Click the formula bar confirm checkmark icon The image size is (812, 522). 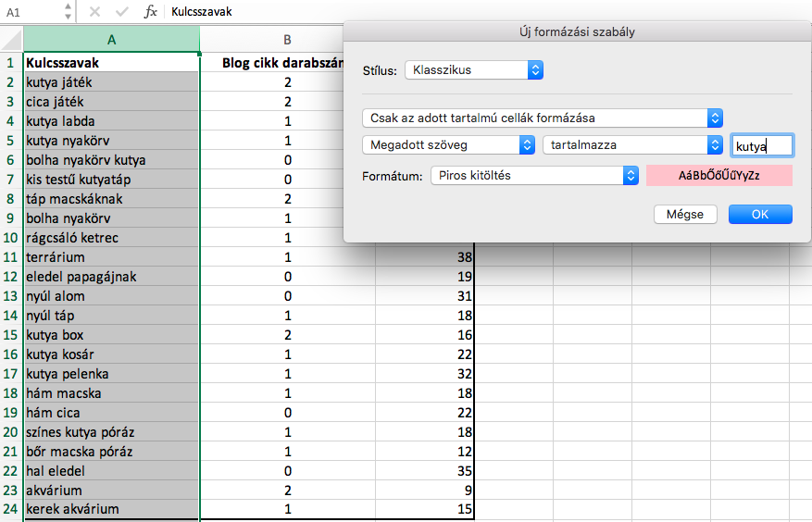coord(121,11)
